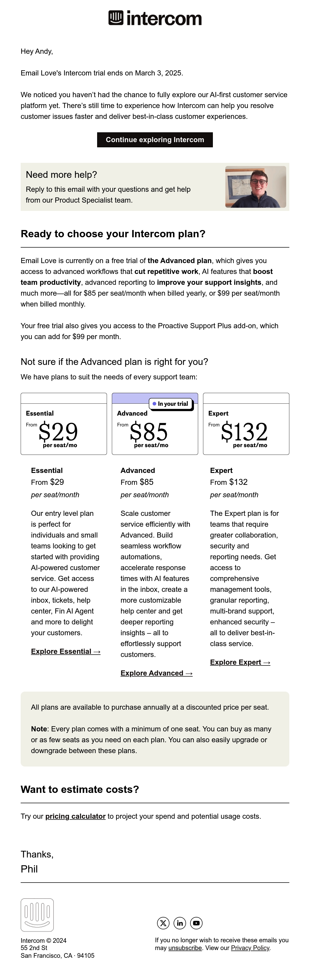Select the Advanced $85 plan card
This screenshot has width=310, height=980.
click(155, 423)
